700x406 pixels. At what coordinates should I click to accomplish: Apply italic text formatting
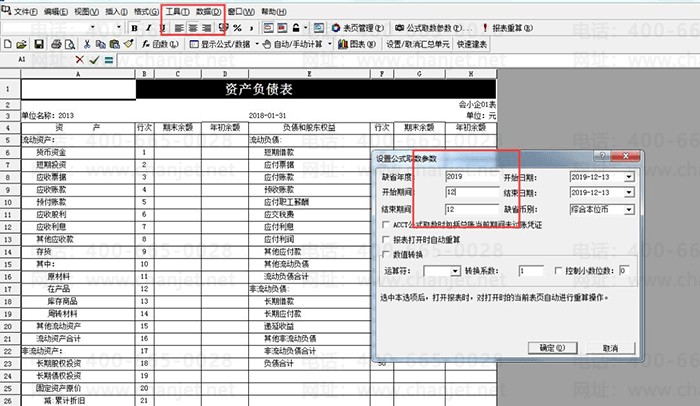pyautogui.click(x=148, y=27)
